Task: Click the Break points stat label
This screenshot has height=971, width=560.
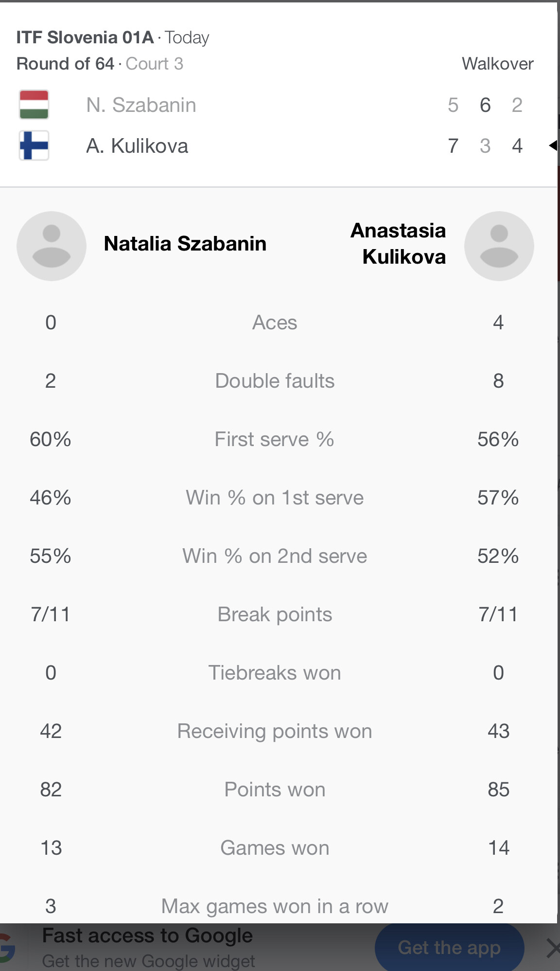Action: (275, 614)
